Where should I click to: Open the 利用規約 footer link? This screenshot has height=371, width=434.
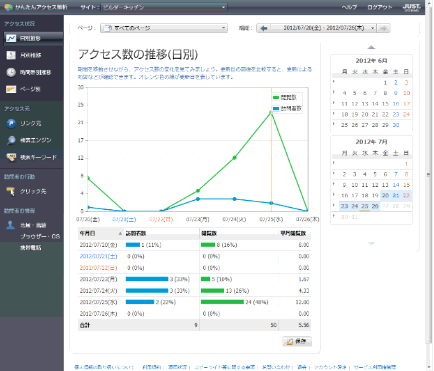pos(152,367)
